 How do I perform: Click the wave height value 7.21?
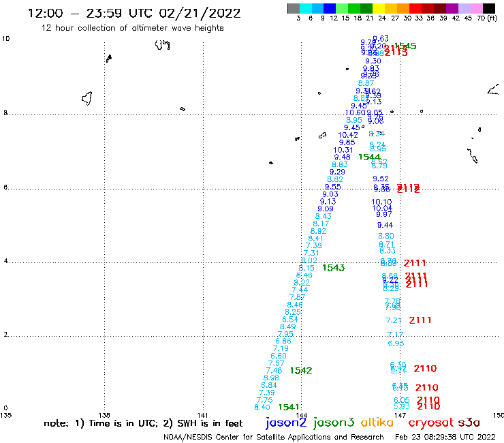394,320
